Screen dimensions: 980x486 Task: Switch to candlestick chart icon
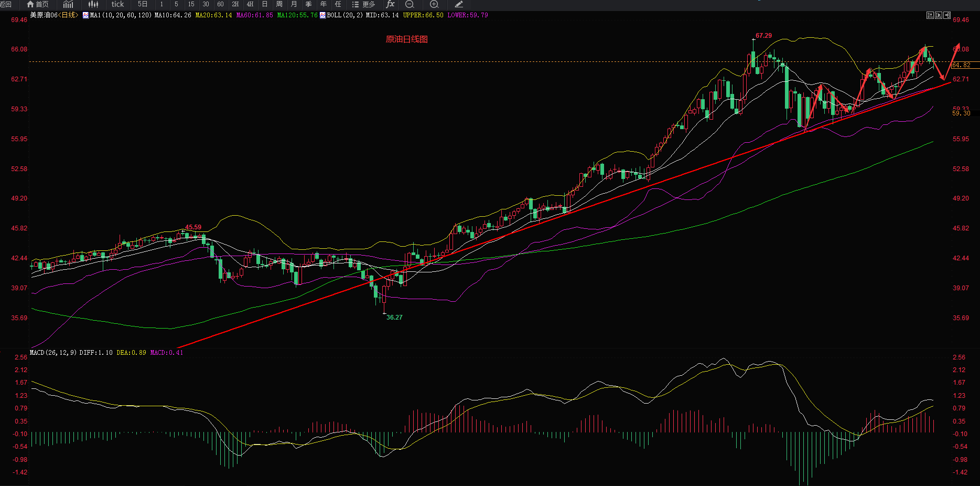pos(93,4)
